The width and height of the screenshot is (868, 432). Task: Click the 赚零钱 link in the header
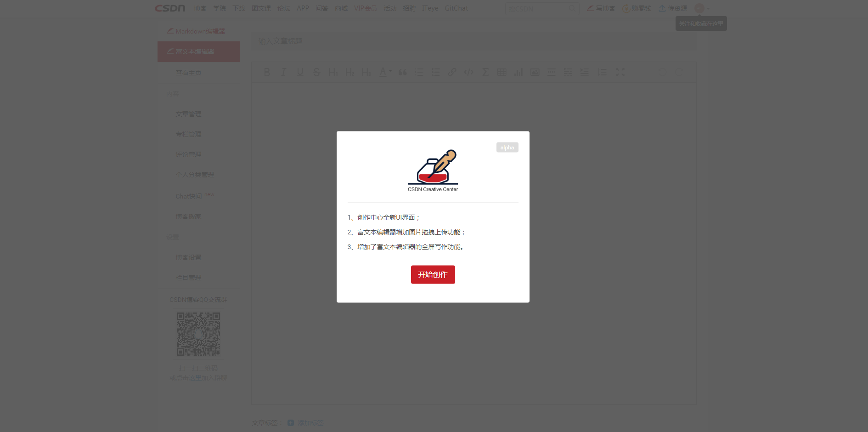(x=637, y=8)
